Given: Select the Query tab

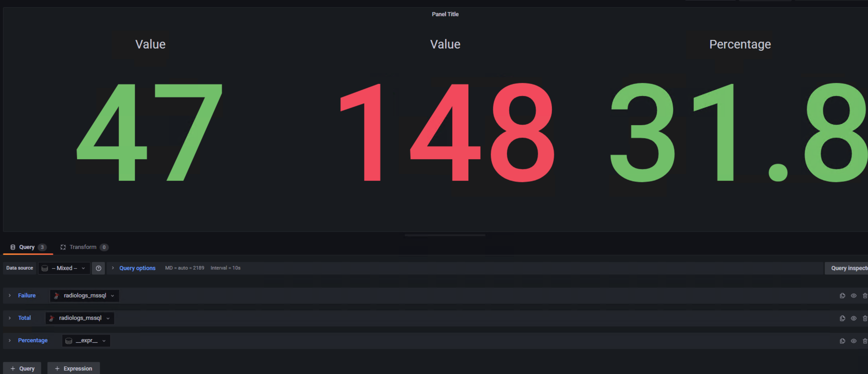Looking at the screenshot, I should click(x=27, y=247).
